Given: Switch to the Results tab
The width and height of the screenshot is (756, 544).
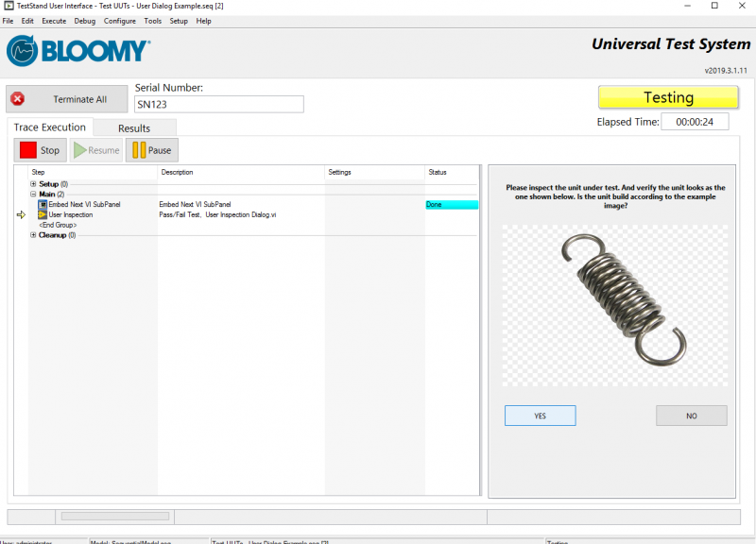Looking at the screenshot, I should pyautogui.click(x=134, y=128).
